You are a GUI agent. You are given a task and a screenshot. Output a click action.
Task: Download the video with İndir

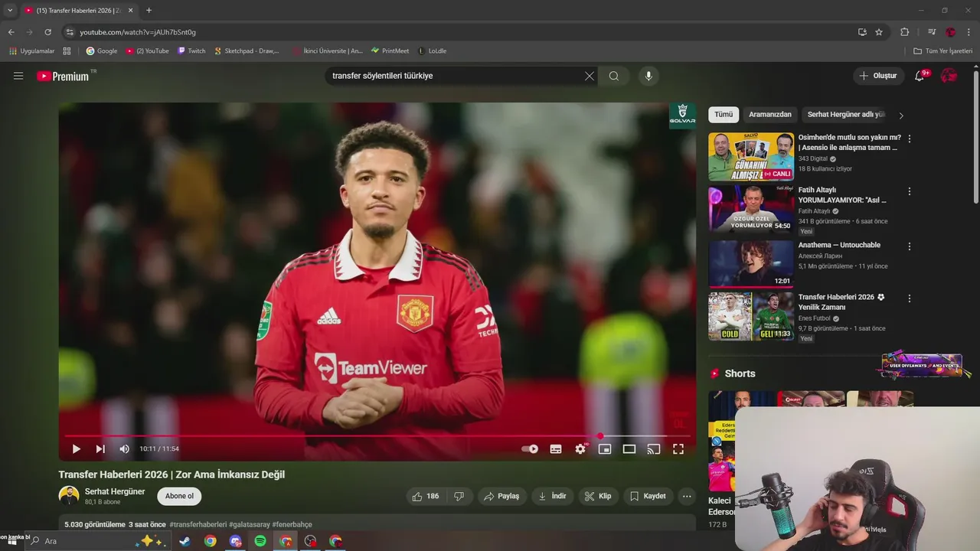pos(552,496)
